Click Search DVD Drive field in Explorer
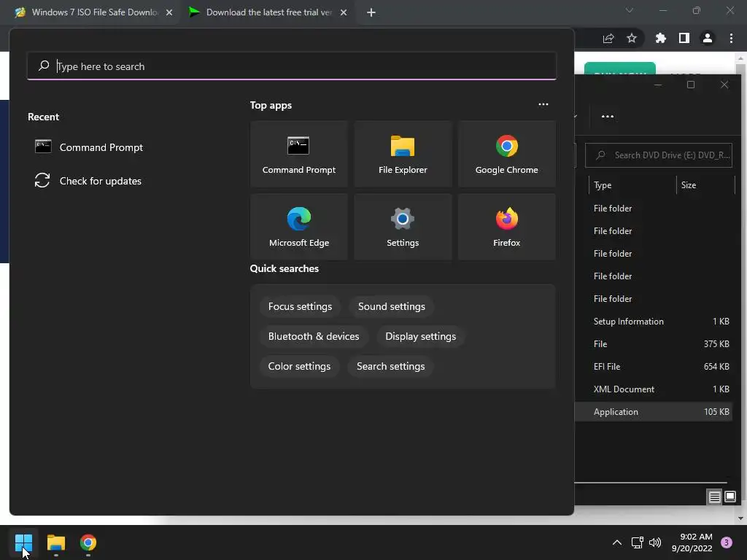The height and width of the screenshot is (560, 747). point(659,155)
